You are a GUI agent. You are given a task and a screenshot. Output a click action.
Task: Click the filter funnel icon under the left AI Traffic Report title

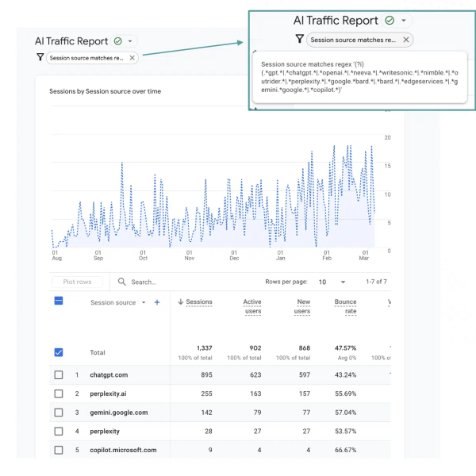click(x=40, y=57)
